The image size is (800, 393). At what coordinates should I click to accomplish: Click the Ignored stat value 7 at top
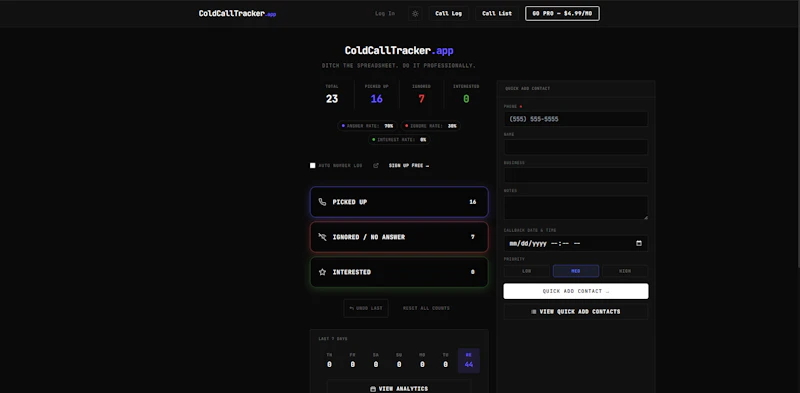pyautogui.click(x=421, y=99)
